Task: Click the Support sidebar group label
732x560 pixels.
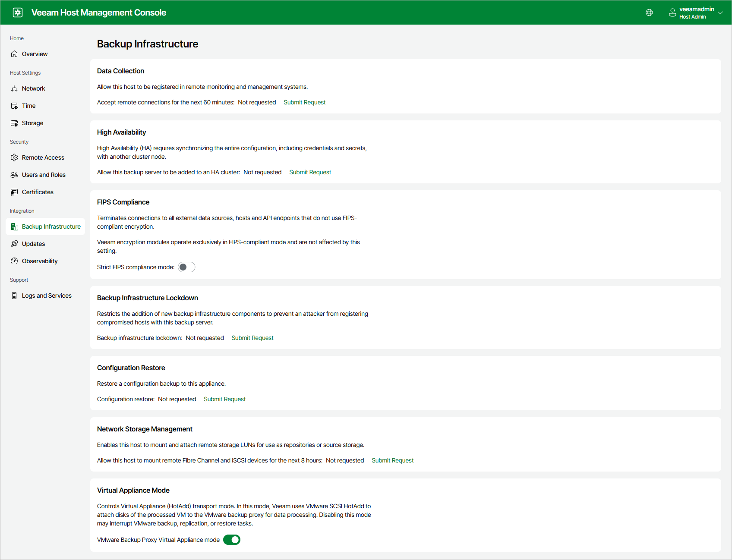Action: coord(19,280)
